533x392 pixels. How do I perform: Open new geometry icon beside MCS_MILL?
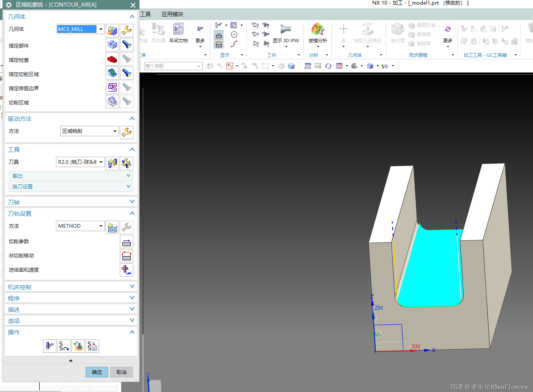112,30
